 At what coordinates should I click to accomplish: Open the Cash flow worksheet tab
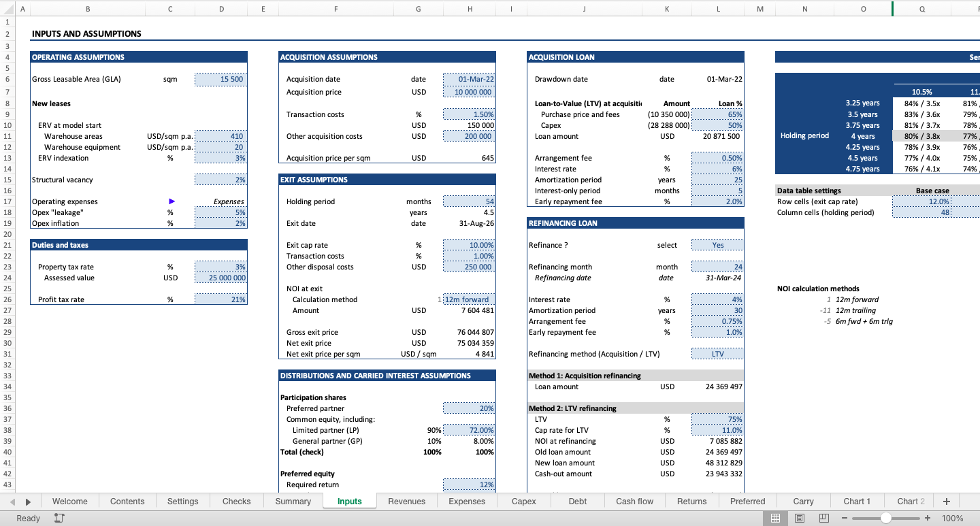(634, 501)
